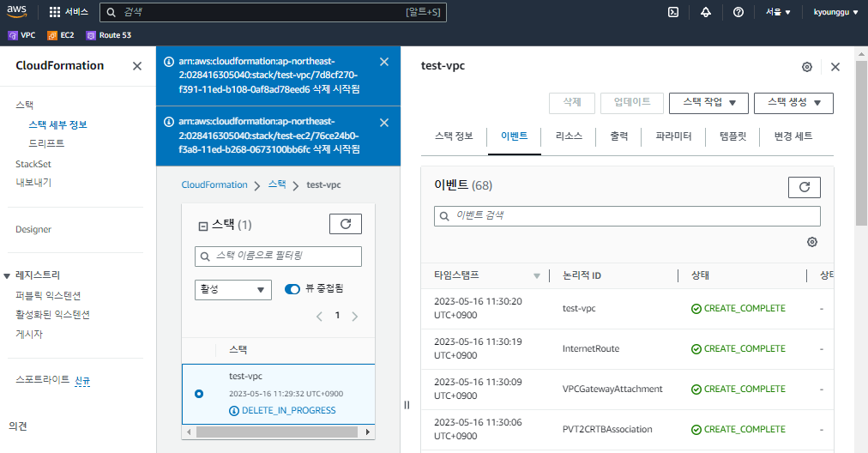Collapse the stacks list with minus icon
Image resolution: width=868 pixels, height=453 pixels.
[202, 226]
